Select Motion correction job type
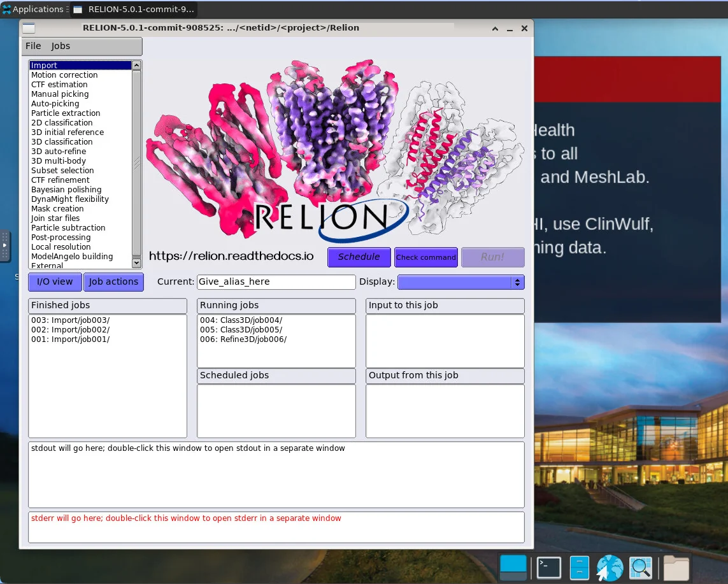 pos(80,75)
